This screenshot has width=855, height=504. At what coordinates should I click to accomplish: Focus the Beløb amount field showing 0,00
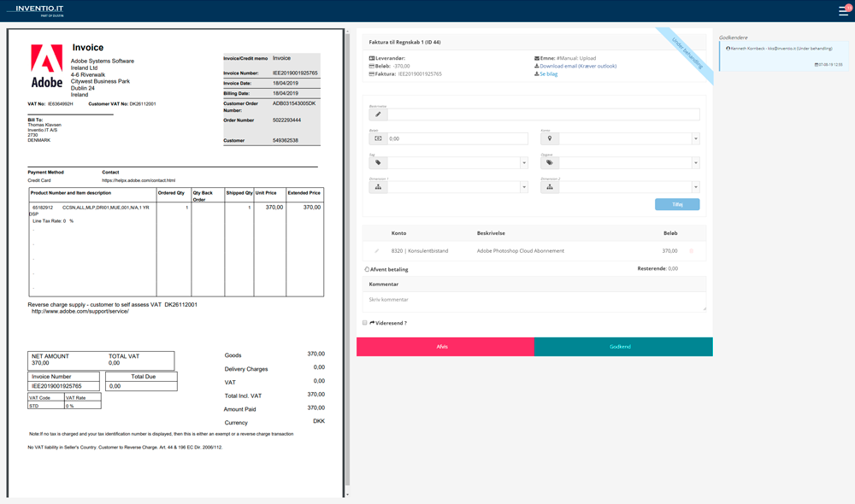[x=457, y=138]
